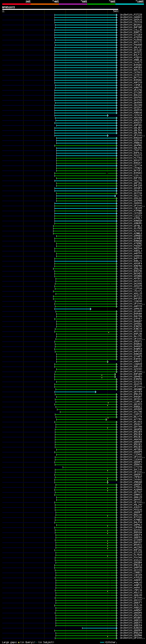Select hit UniRef100_A4N547

tap(131, 610)
